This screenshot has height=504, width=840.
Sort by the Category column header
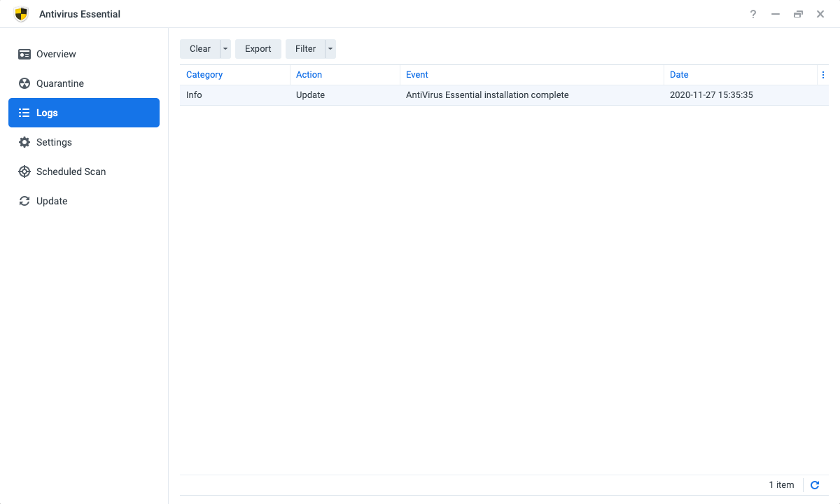pos(204,75)
